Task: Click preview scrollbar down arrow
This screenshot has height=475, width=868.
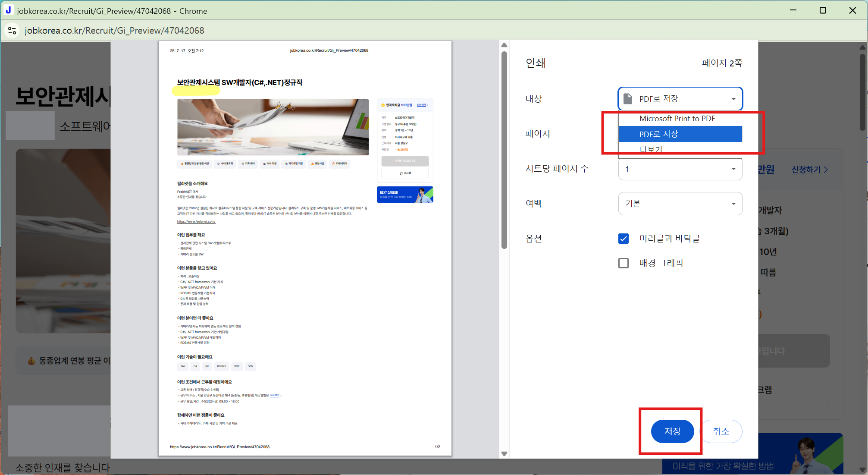Action: (504, 454)
